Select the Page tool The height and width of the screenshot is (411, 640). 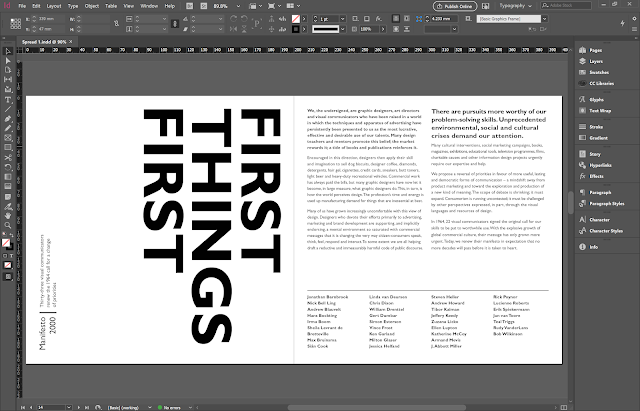[8, 70]
